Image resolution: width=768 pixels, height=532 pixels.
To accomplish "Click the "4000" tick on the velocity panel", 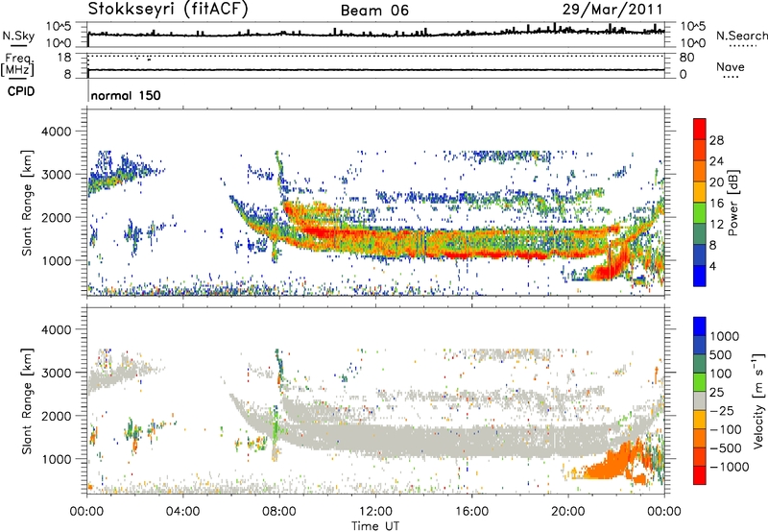I will click(56, 329).
